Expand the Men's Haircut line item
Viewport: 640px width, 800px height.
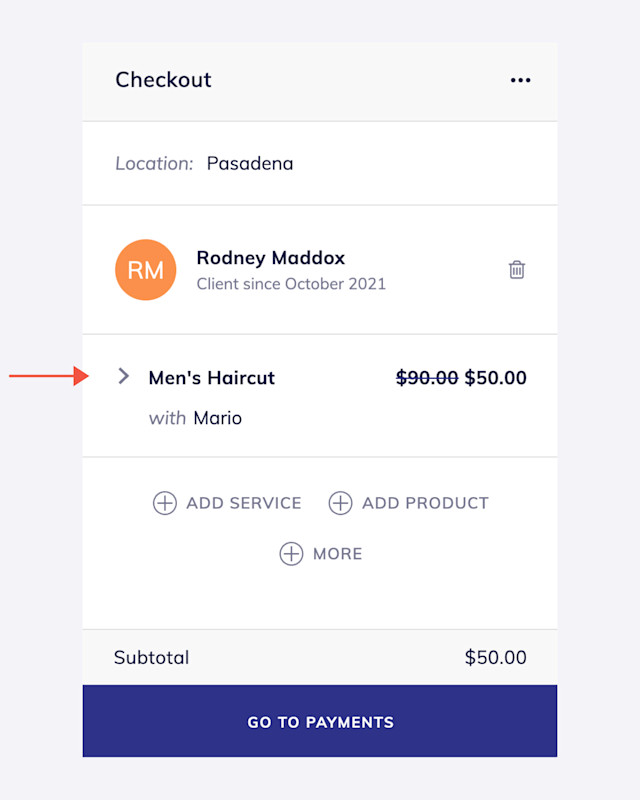[x=123, y=376]
